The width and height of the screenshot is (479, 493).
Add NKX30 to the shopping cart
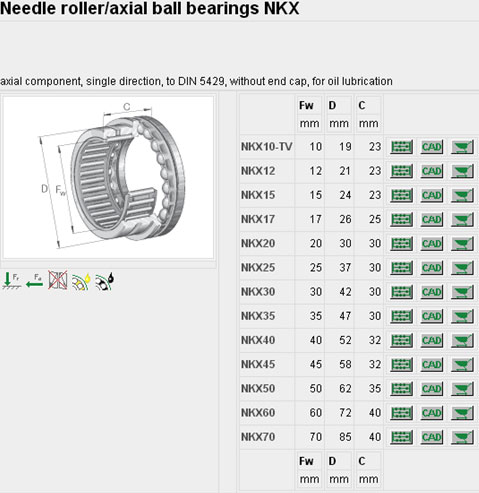pyautogui.click(x=462, y=292)
